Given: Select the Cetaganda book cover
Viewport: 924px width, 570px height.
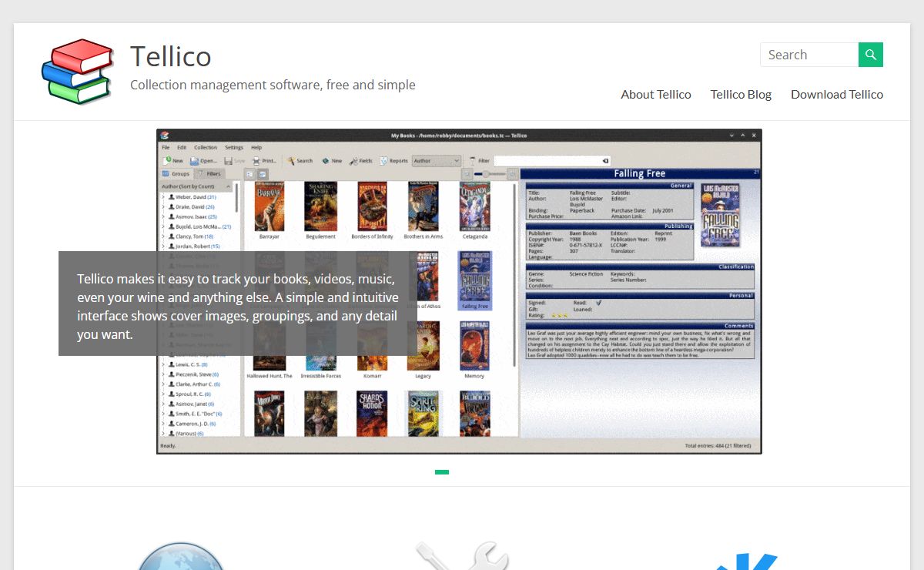Looking at the screenshot, I should [474, 206].
